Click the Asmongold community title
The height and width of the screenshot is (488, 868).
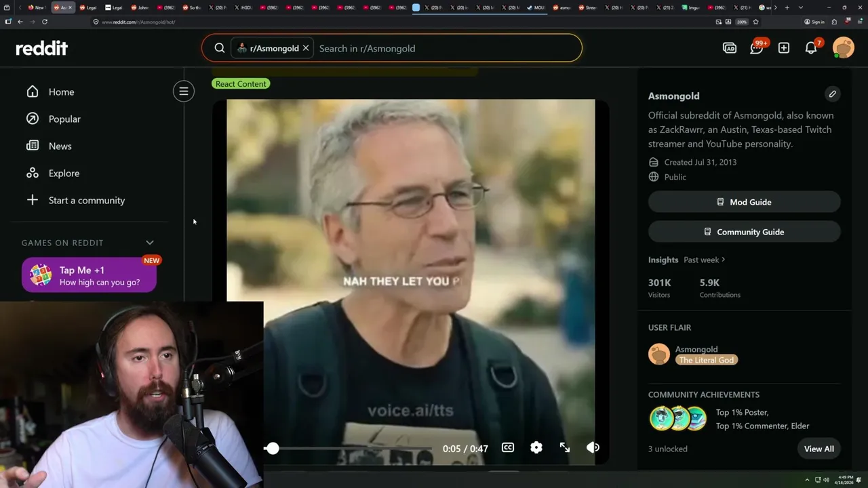click(x=673, y=96)
